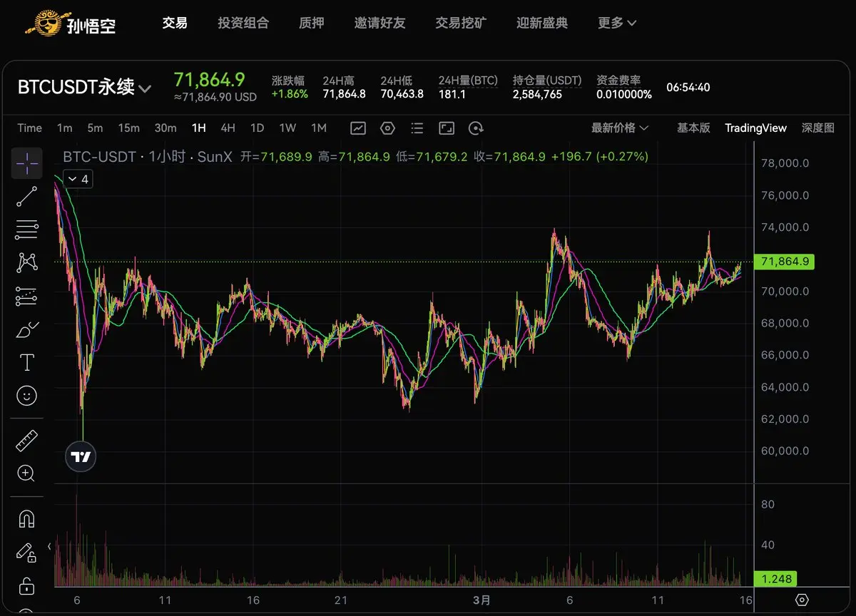Collapse the indicator legend showing 4
Viewport: 856px width, 616px height.
pyautogui.click(x=78, y=179)
